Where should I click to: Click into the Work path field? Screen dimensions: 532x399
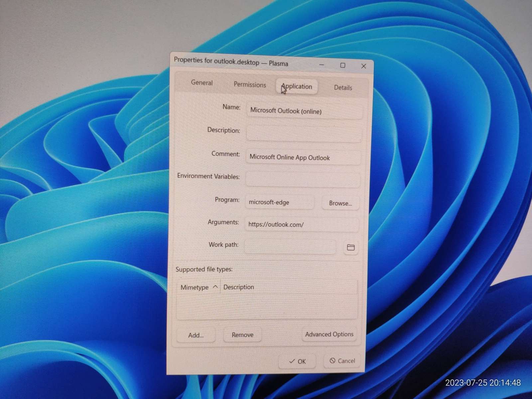[x=290, y=247]
